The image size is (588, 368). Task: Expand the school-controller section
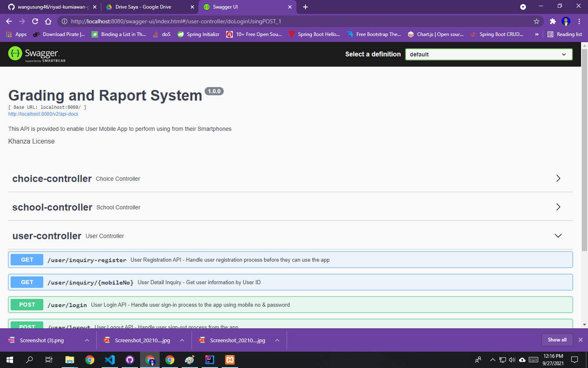click(x=290, y=207)
